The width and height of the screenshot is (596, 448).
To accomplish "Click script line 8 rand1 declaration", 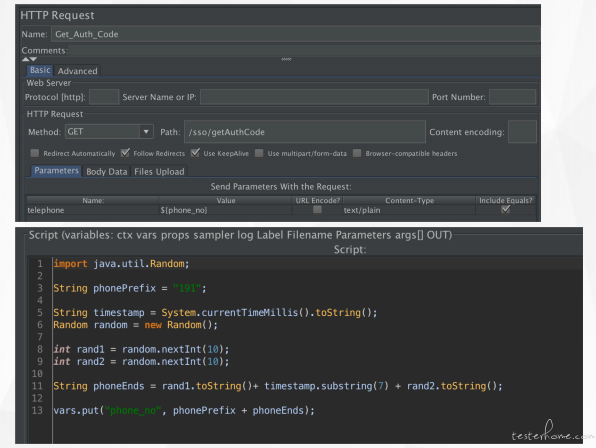I will pos(141,349).
